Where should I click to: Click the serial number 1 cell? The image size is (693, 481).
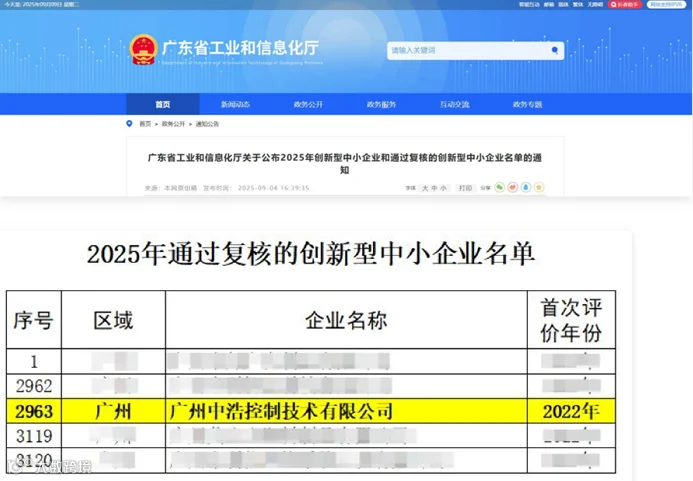point(34,362)
